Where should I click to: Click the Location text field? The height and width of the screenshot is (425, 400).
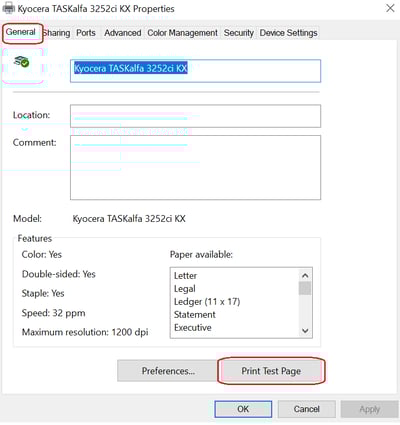tap(195, 116)
